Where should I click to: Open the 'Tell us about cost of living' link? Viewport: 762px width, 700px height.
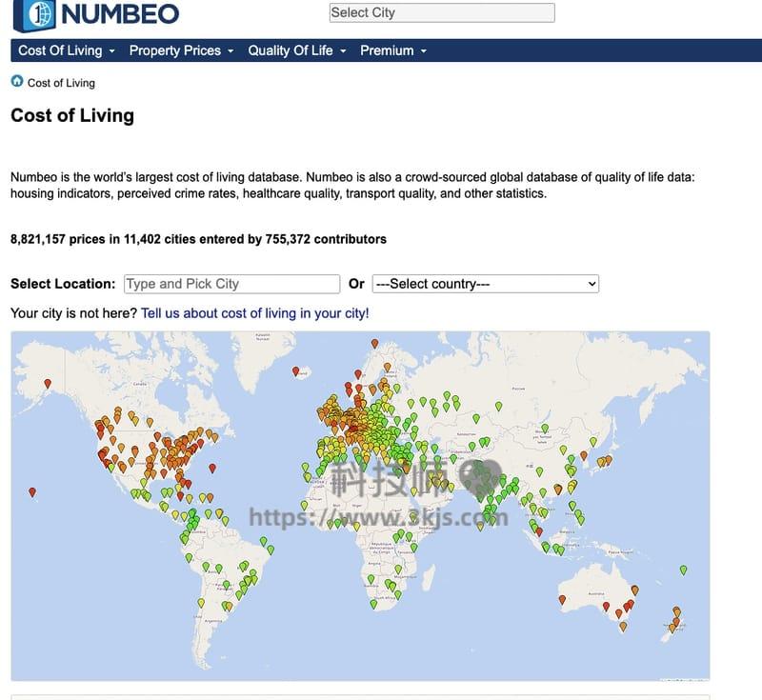point(254,313)
